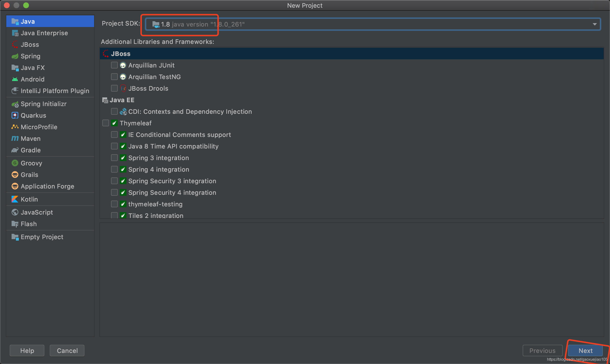Click the Next button
Image resolution: width=610 pixels, height=364 pixels.
click(585, 351)
